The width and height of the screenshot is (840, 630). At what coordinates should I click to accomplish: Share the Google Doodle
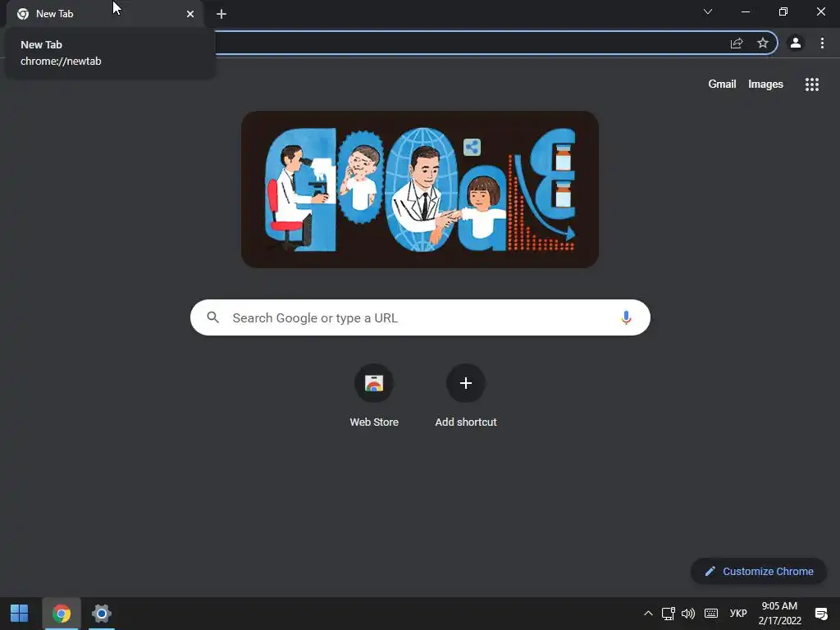pos(472,147)
